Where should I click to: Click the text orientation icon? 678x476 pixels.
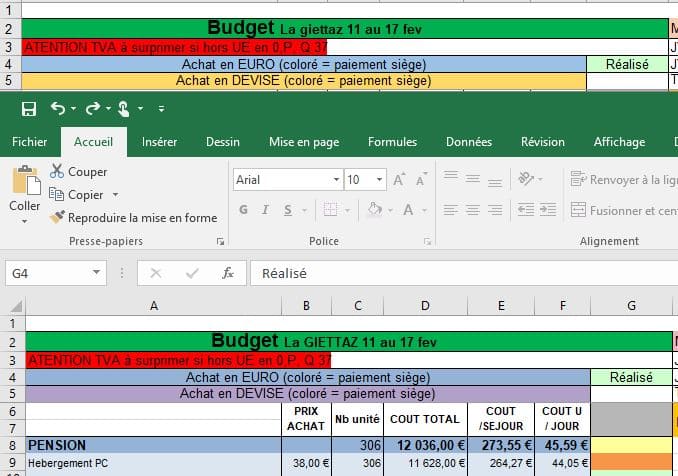coord(526,179)
